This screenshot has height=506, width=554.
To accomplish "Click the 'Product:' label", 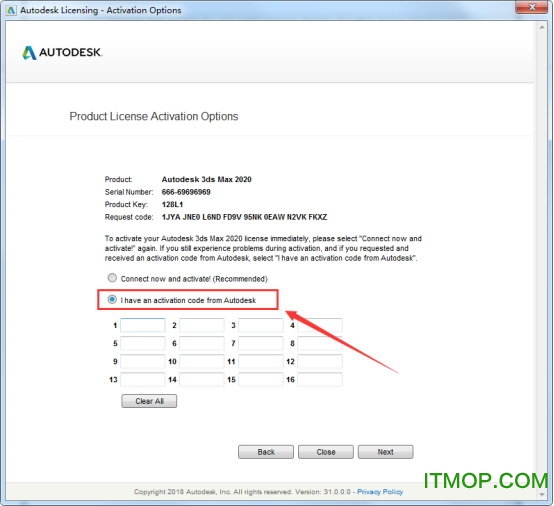I will [x=118, y=179].
